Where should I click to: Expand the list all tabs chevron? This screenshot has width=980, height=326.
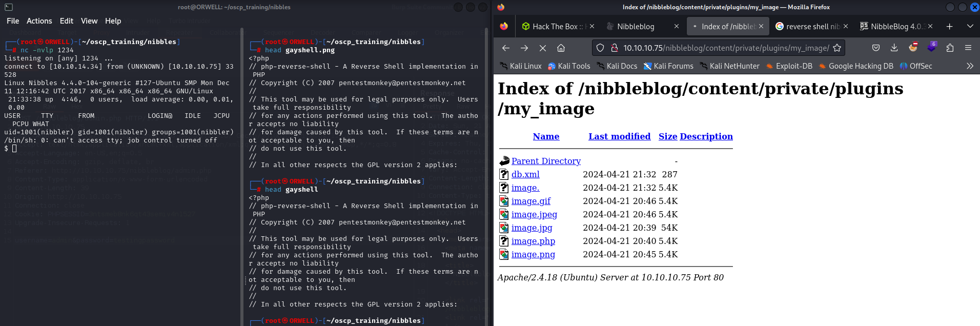[970, 26]
